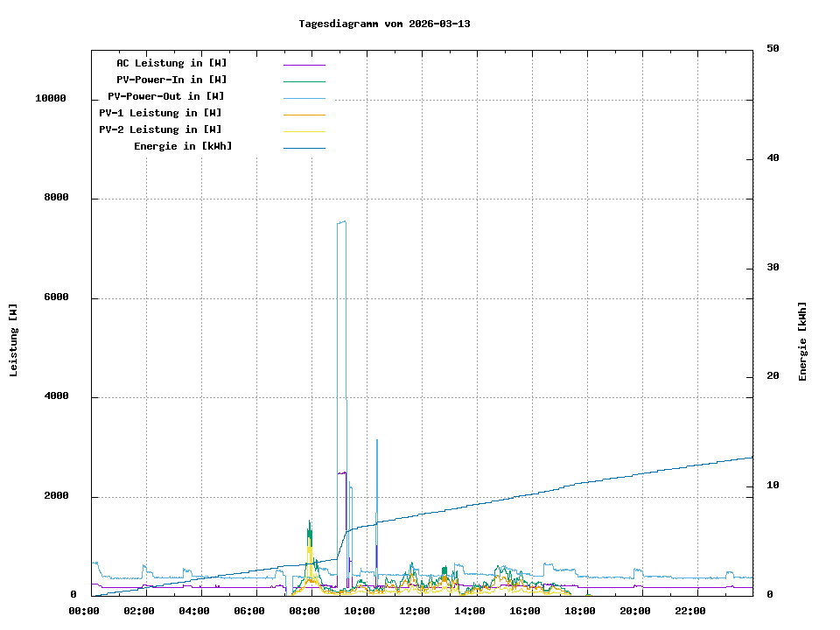Click the left axis title Leistung [W]
Viewport: 840px width, 630px height.
pyautogui.click(x=14, y=340)
